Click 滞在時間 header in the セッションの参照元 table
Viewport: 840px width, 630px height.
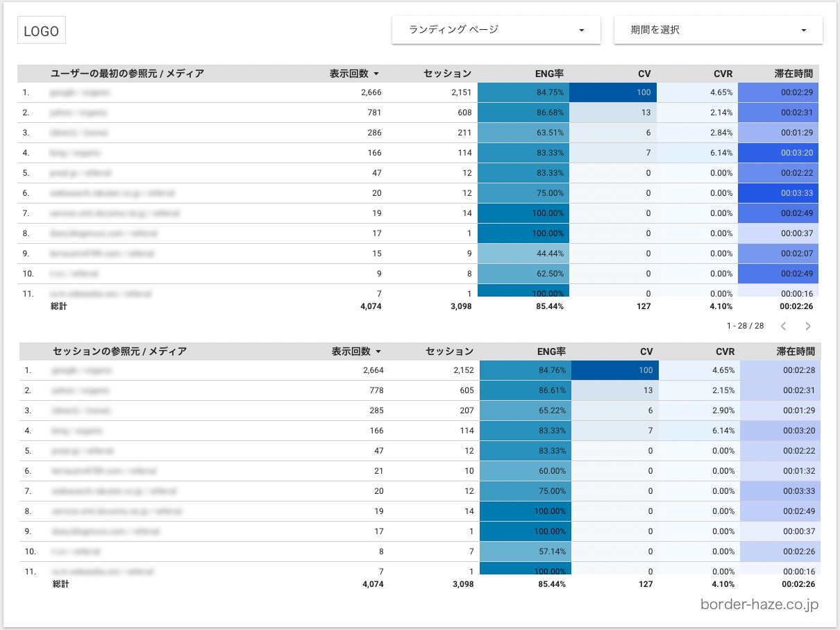pyautogui.click(x=796, y=351)
